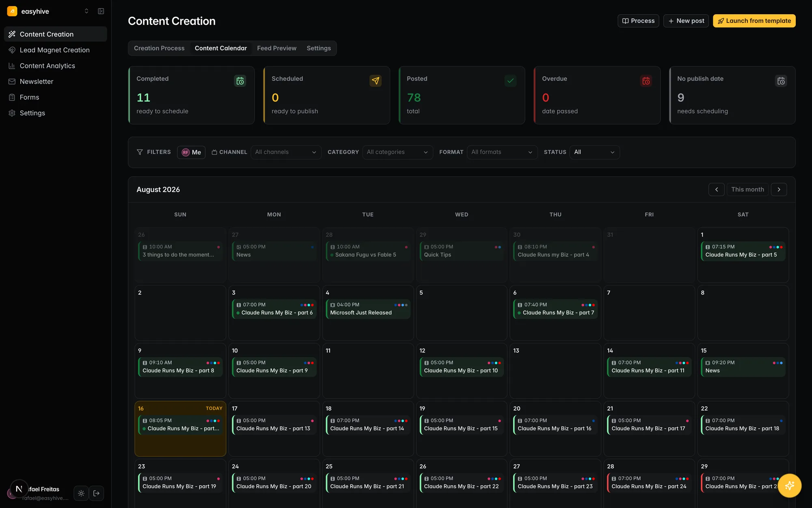Click the sidebar Settings gear icon

point(12,113)
